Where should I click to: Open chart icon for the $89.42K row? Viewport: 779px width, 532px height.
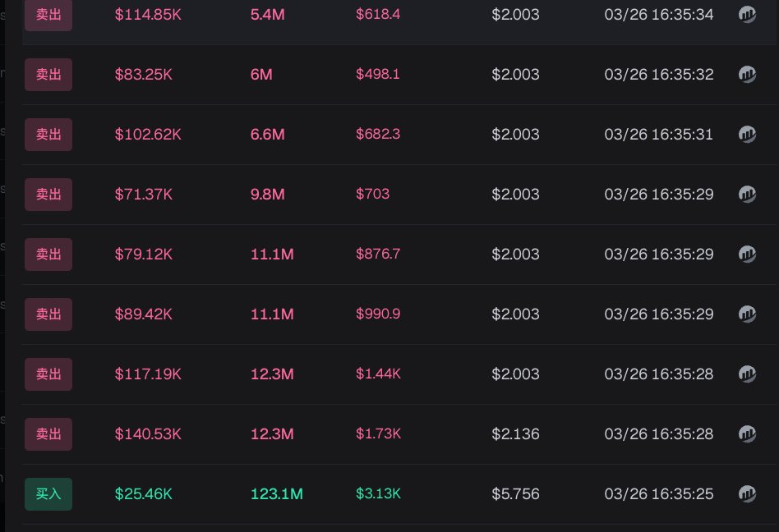(x=747, y=314)
